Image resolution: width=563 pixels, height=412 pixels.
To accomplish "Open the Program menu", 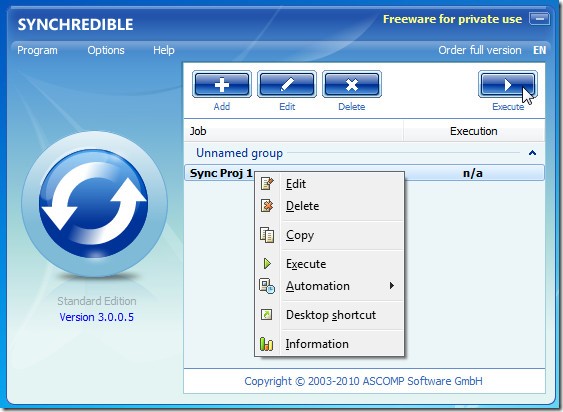I will (x=37, y=50).
